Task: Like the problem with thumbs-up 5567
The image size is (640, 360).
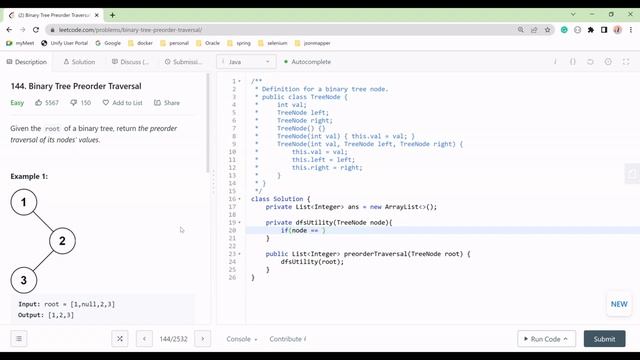Action: click(47, 103)
